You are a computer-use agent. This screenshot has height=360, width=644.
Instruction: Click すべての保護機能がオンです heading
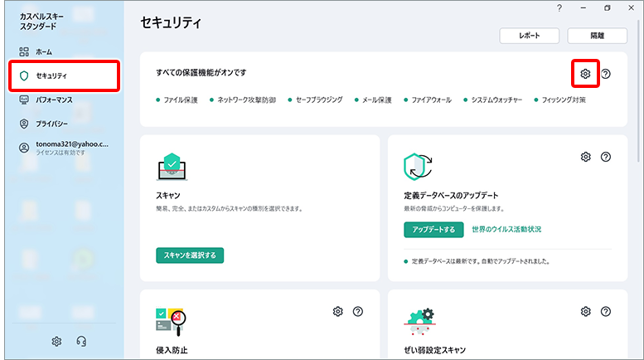pyautogui.click(x=201, y=73)
